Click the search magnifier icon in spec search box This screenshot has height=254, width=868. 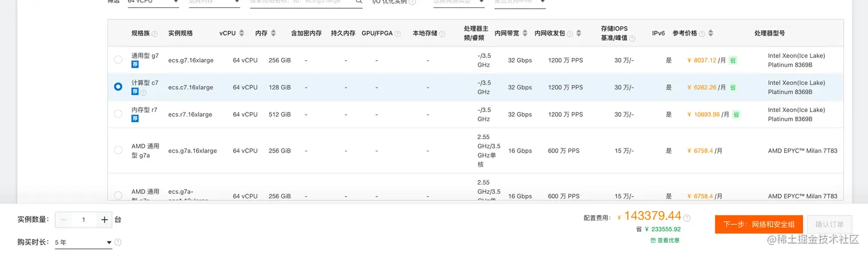point(359,2)
